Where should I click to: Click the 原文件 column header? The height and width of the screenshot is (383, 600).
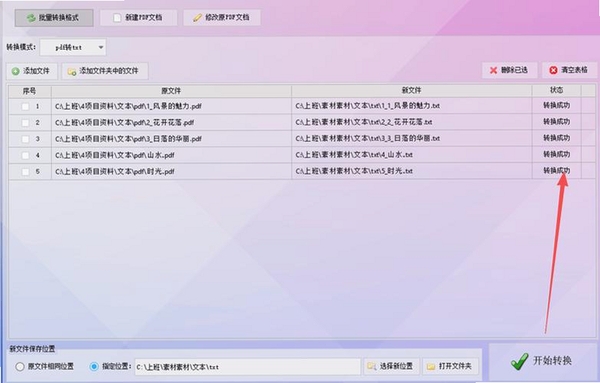(x=171, y=91)
